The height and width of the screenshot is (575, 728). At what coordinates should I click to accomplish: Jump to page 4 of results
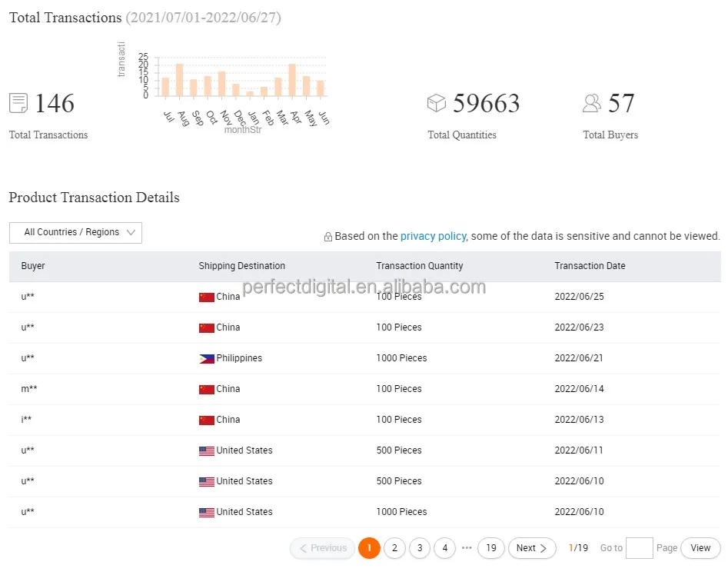point(444,548)
